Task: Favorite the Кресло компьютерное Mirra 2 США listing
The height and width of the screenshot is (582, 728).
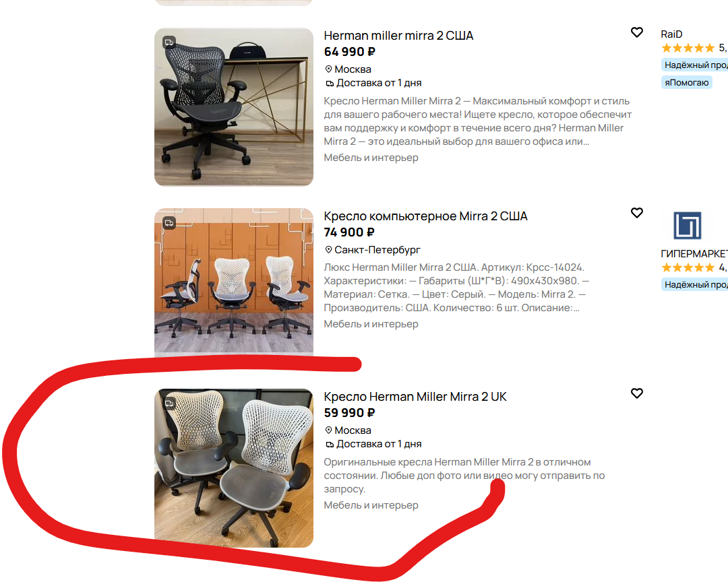Action: 636,213
